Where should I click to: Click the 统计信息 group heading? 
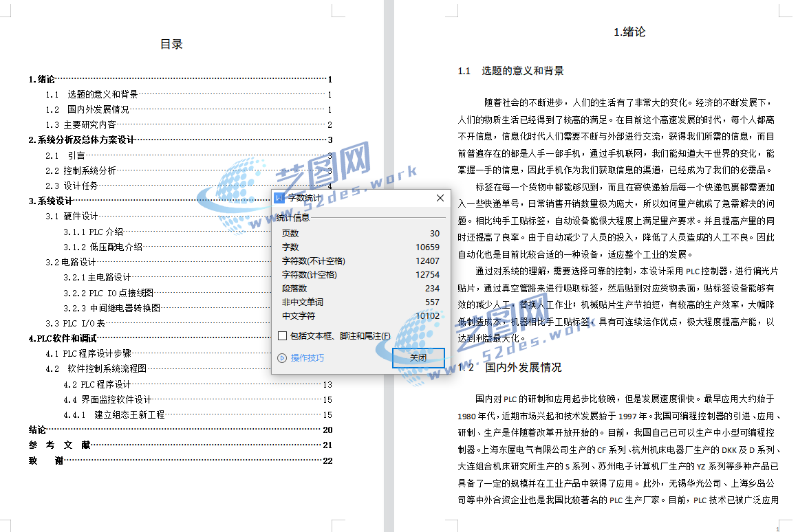pos(292,217)
